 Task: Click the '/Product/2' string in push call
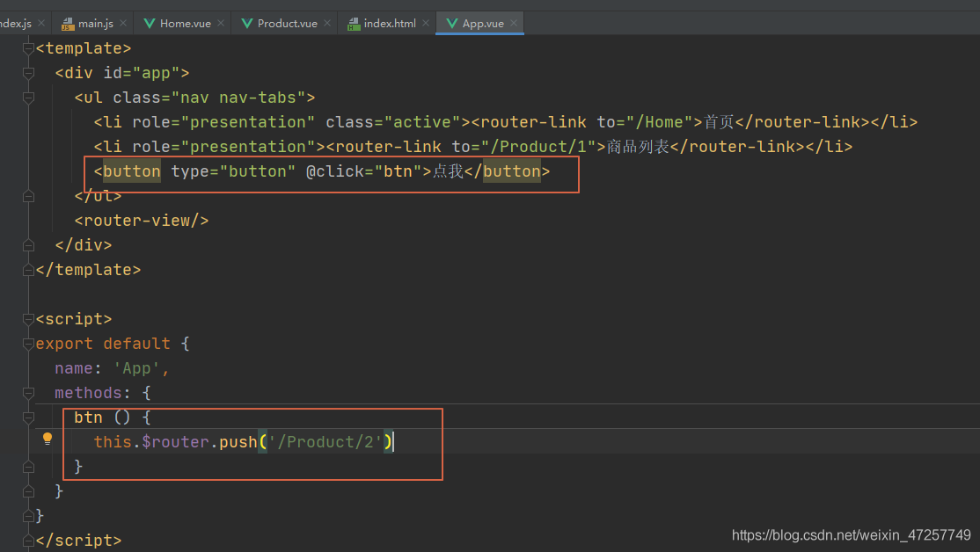[325, 442]
